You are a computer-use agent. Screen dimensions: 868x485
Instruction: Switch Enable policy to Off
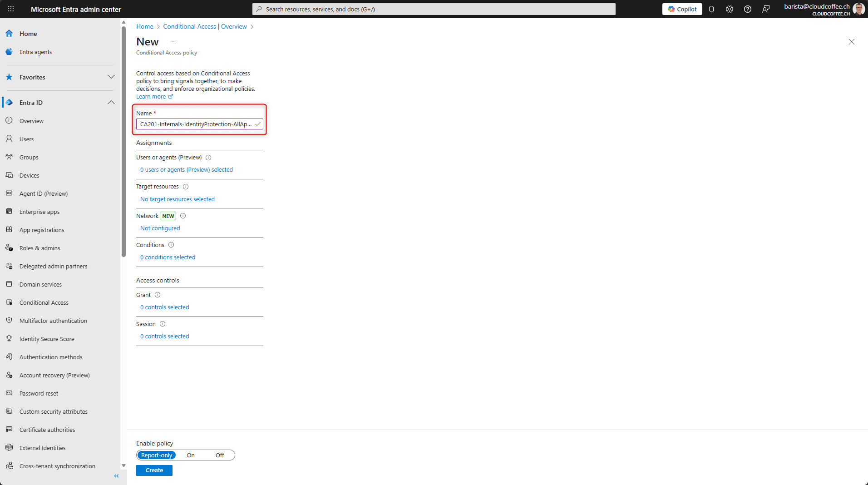[220, 455]
